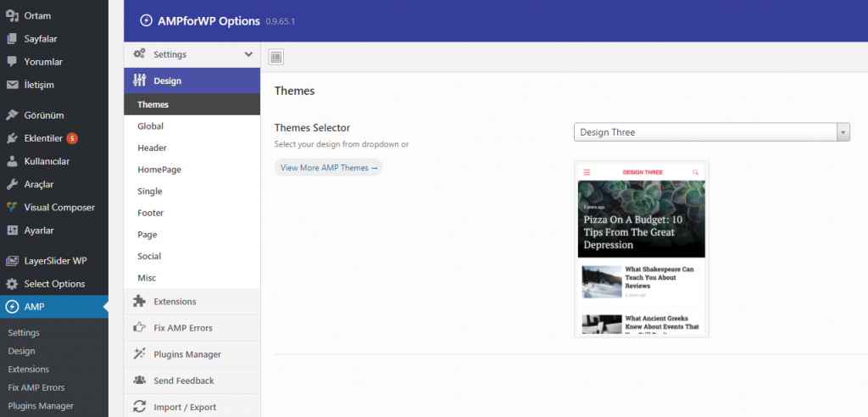Screen dimensions: 868x417
Task: Click the Yorumlar comment bubble icon
Action: (12, 62)
